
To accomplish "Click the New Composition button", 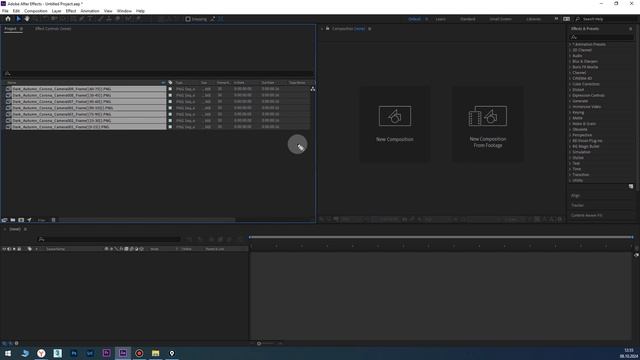I will [394, 124].
